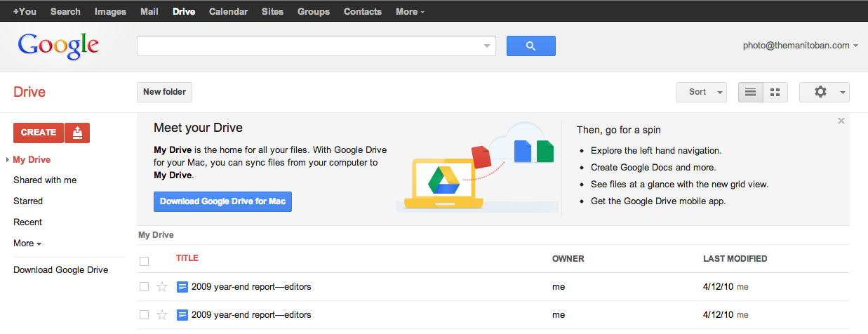
Task: Click inside the Drive search field
Action: pyautogui.click(x=309, y=46)
